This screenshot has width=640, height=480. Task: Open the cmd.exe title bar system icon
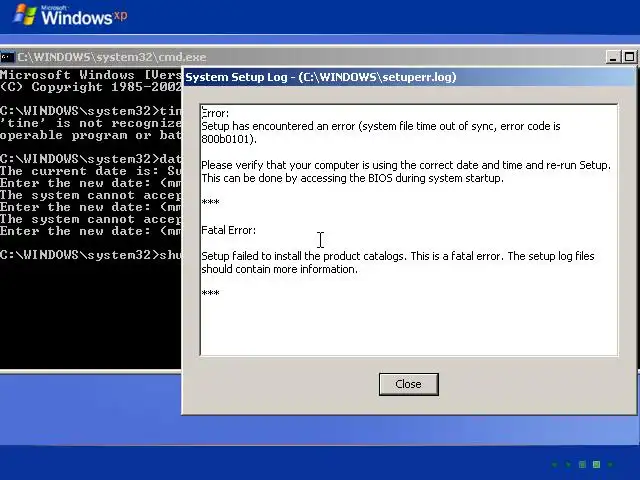tap(7, 57)
